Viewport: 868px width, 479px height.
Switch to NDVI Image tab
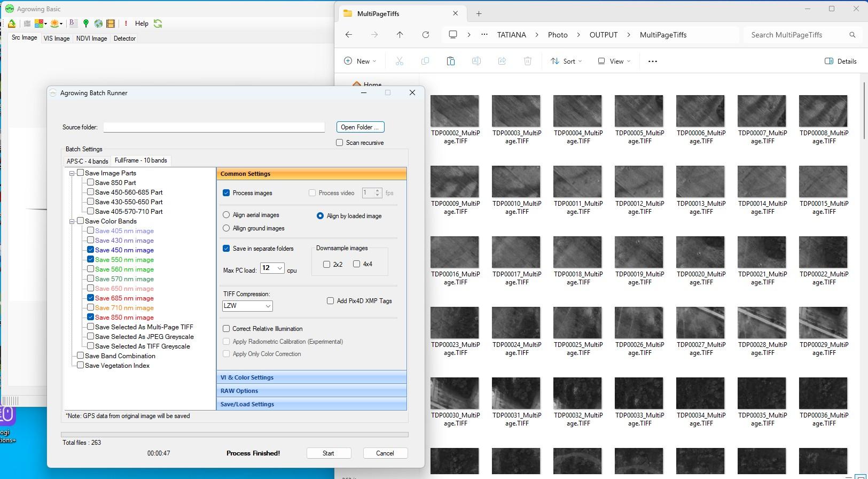coord(92,38)
